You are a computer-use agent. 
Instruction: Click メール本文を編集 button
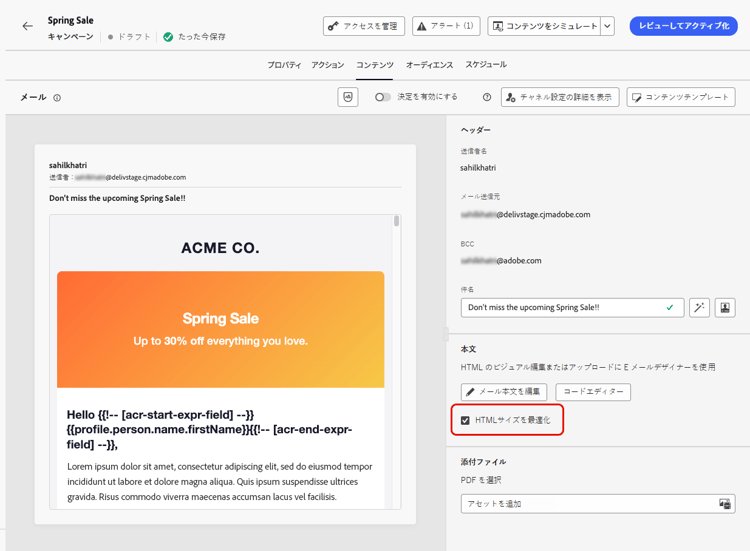click(x=504, y=392)
